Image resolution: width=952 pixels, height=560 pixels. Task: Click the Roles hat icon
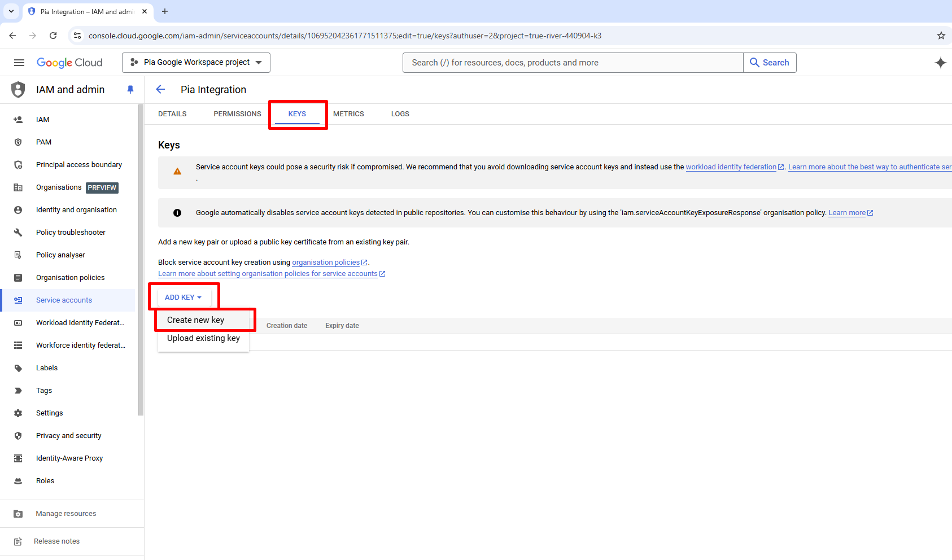(18, 481)
